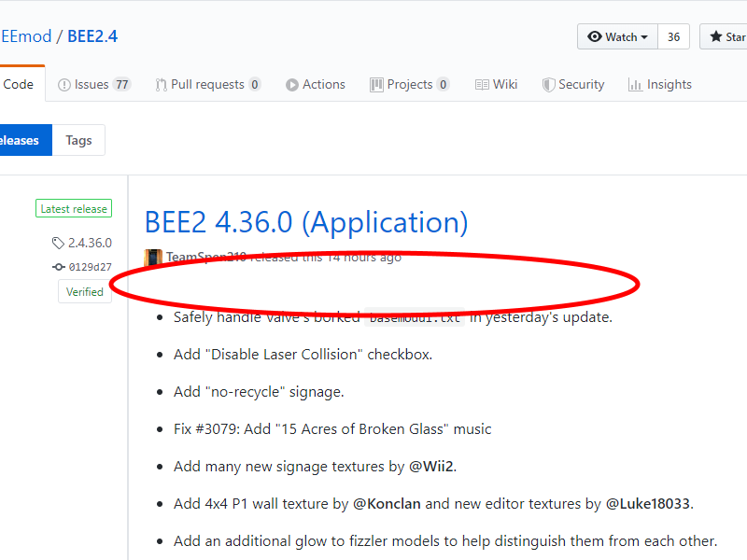Click the pull request branch icon
747x560 pixels.
(161, 85)
